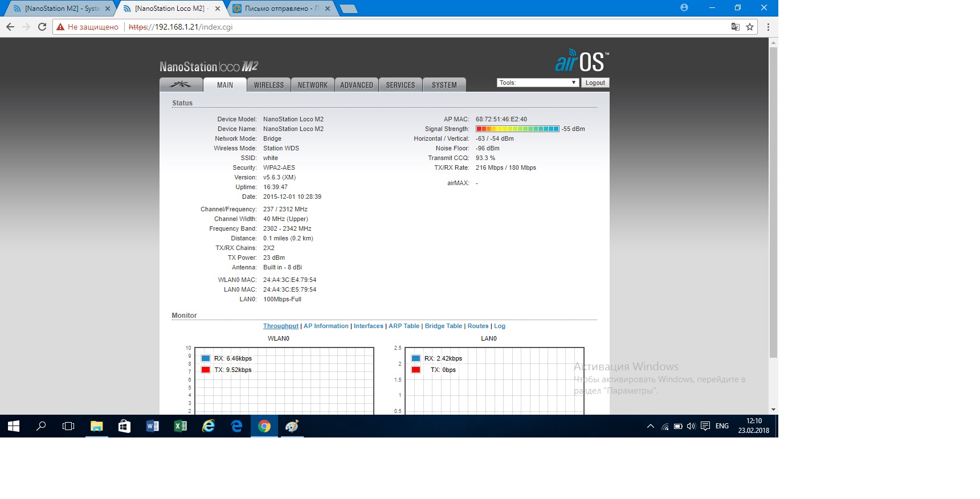Open the Windows Start menu
Screen dimensions: 980x499
[x=14, y=426]
